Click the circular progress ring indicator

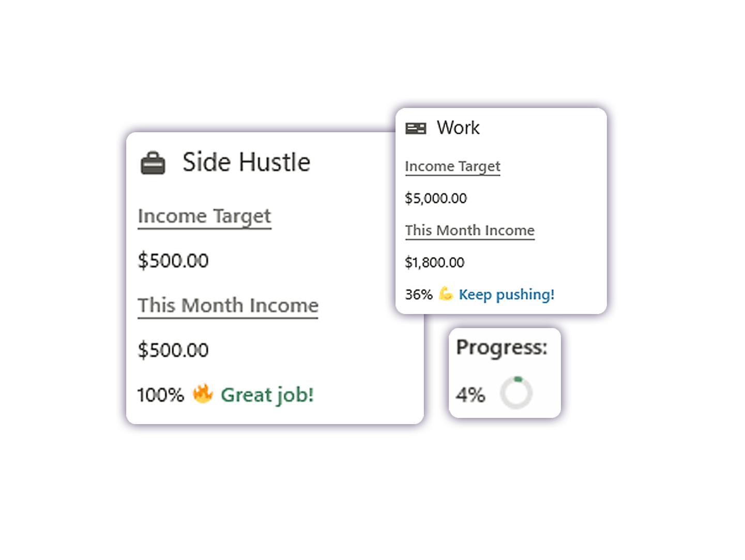coord(516,393)
